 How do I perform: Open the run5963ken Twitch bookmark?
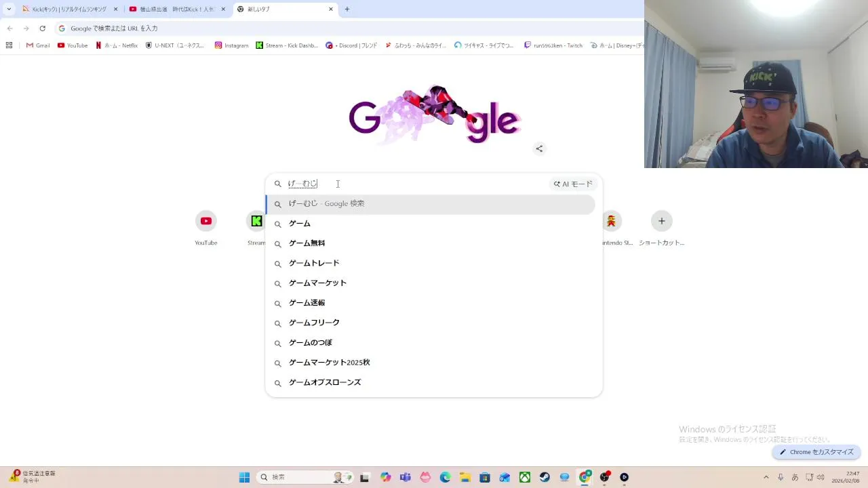coord(553,45)
